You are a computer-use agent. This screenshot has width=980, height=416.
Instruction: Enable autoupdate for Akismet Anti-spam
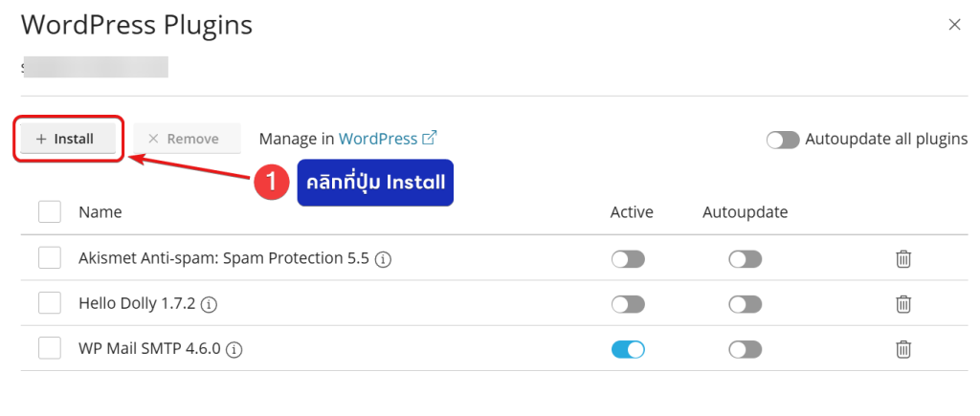(x=745, y=258)
